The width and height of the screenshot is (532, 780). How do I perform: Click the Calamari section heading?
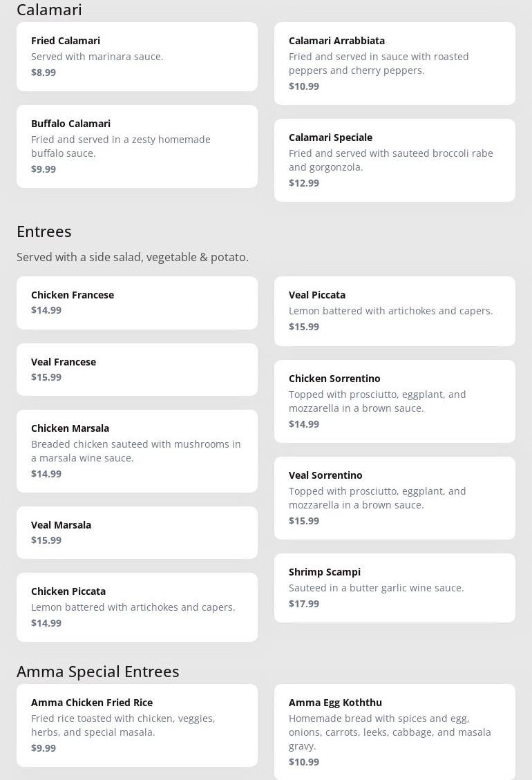(x=49, y=10)
